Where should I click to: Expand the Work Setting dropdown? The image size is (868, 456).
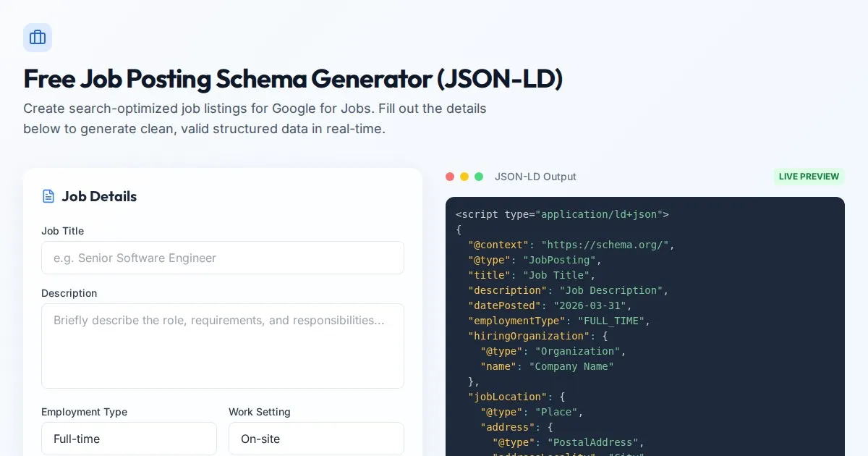(316, 439)
